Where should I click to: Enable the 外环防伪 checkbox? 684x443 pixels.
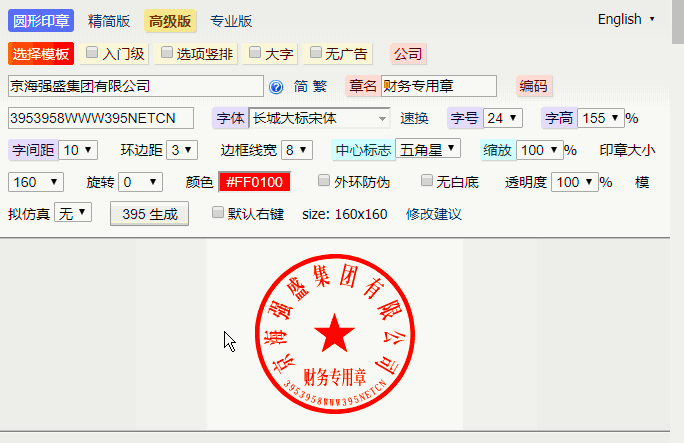point(324,181)
